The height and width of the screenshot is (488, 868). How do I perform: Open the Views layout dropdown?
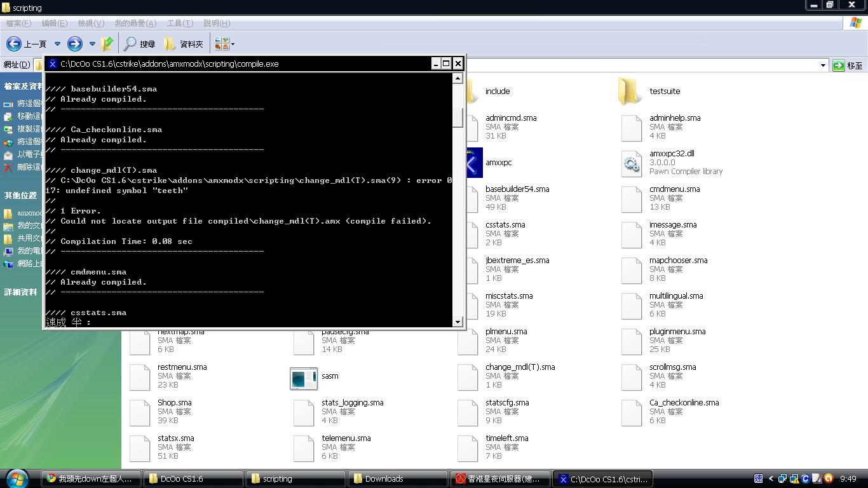[x=225, y=44]
